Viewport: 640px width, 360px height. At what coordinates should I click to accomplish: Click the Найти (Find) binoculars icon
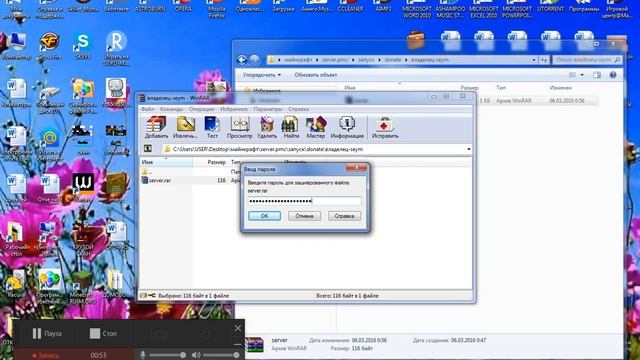tap(291, 127)
